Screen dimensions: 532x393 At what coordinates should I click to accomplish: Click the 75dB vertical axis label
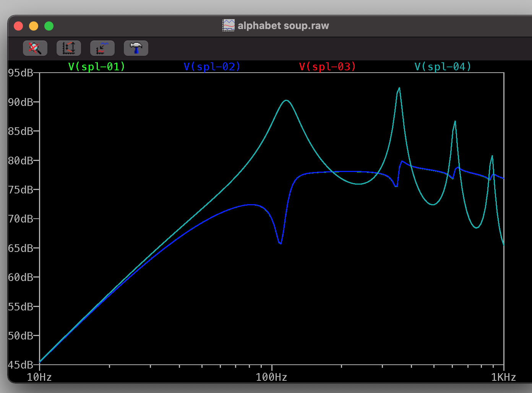(21, 190)
